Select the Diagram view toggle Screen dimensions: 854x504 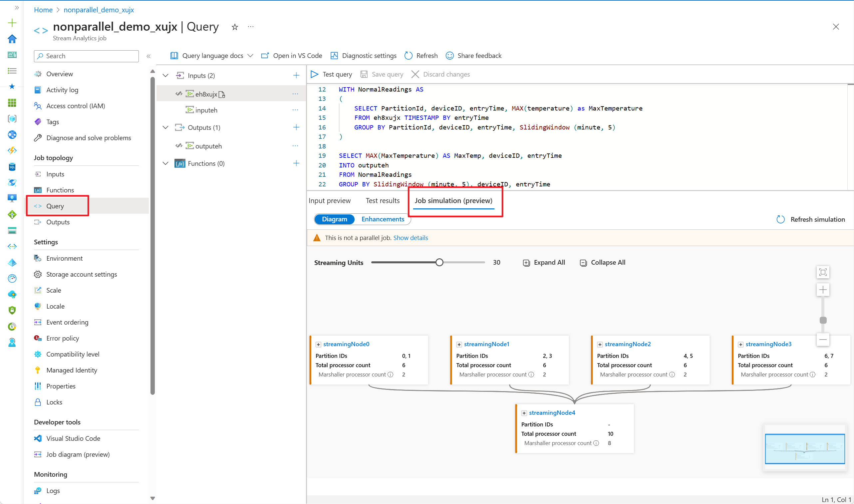pyautogui.click(x=334, y=219)
